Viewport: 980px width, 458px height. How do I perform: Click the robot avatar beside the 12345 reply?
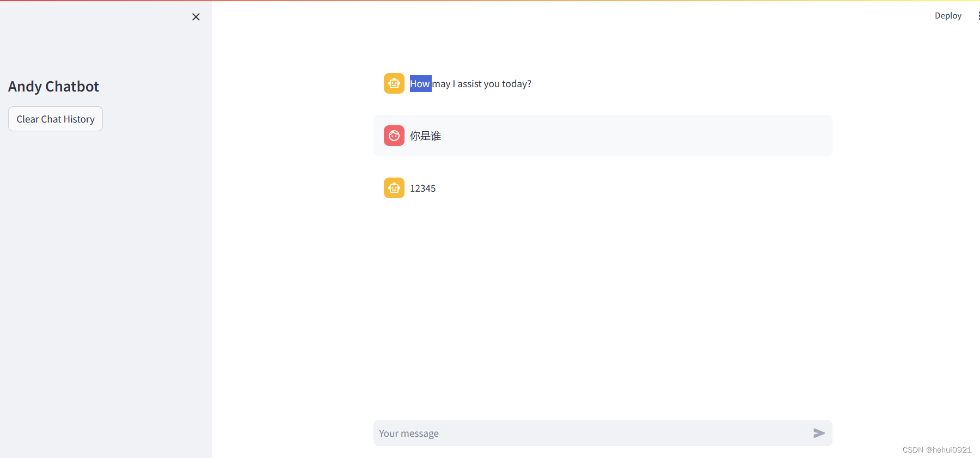tap(394, 188)
